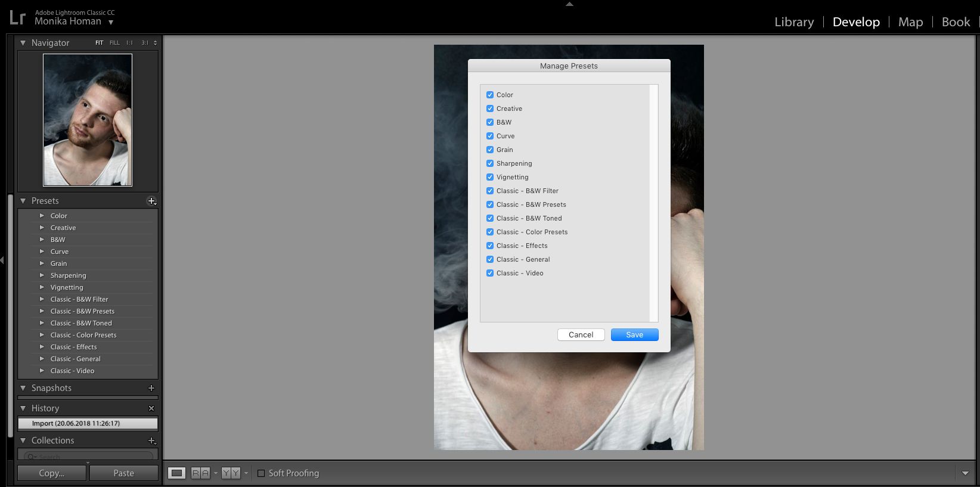The image size is (980, 487).
Task: Uncheck Classic - Effects checkbox
Action: (490, 246)
